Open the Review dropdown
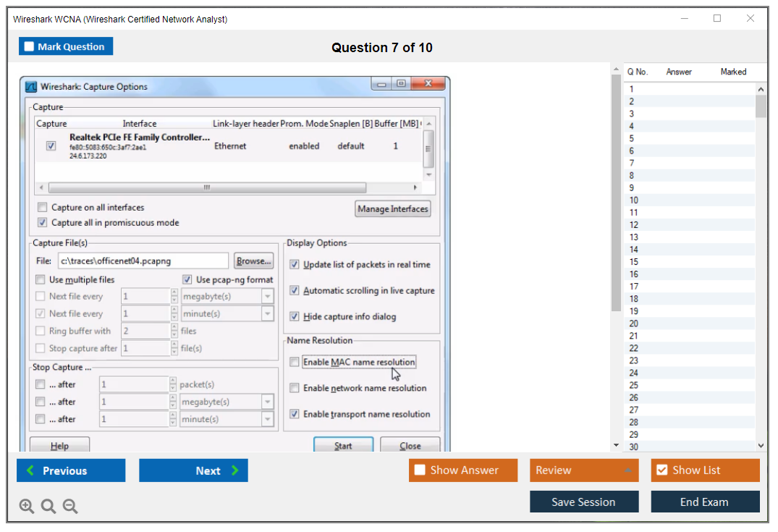Screen dimensions: 778x532 point(583,470)
